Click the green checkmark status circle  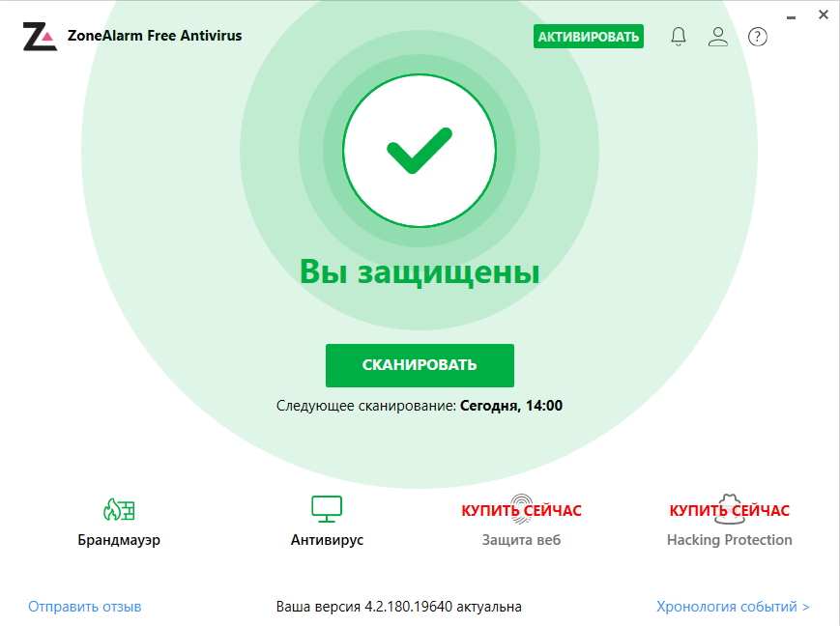tap(420, 151)
